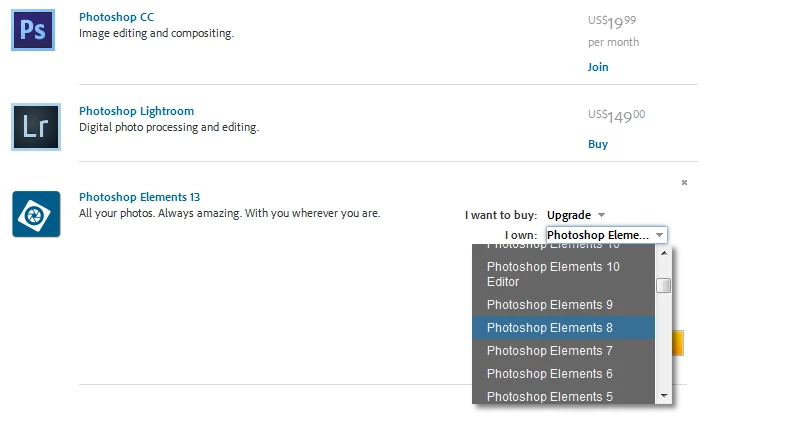Open the Photoshop Elements 13 link

[139, 197]
